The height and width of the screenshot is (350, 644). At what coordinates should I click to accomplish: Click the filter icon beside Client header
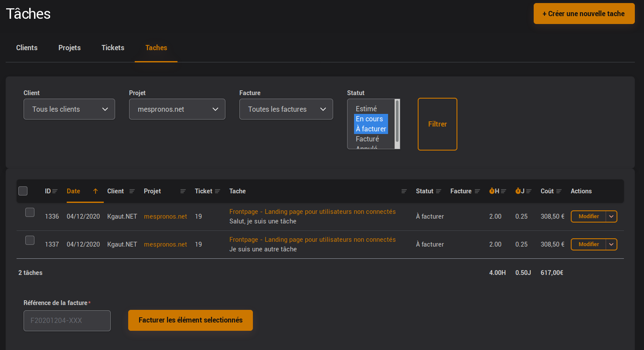[x=132, y=191]
